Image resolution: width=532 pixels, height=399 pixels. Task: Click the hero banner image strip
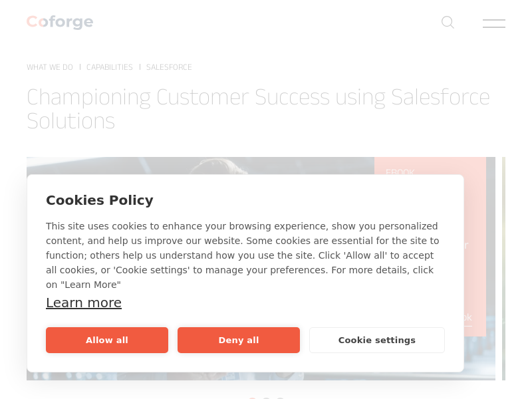[x=199, y=166]
